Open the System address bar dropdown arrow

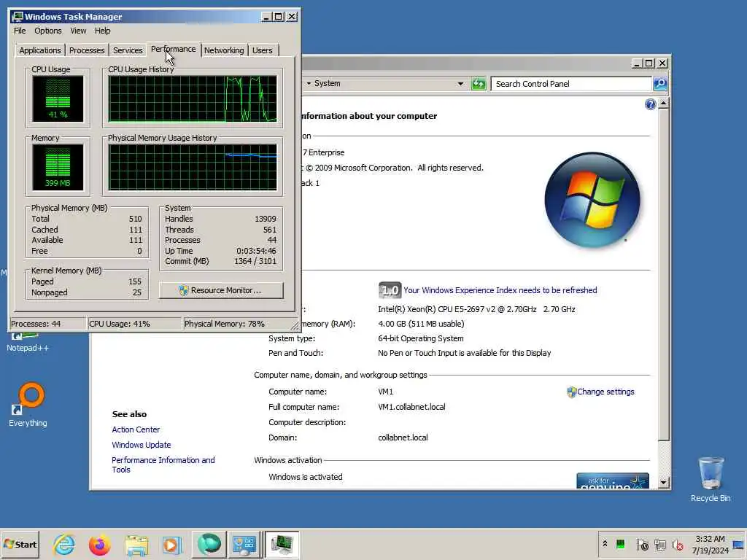[x=460, y=83]
